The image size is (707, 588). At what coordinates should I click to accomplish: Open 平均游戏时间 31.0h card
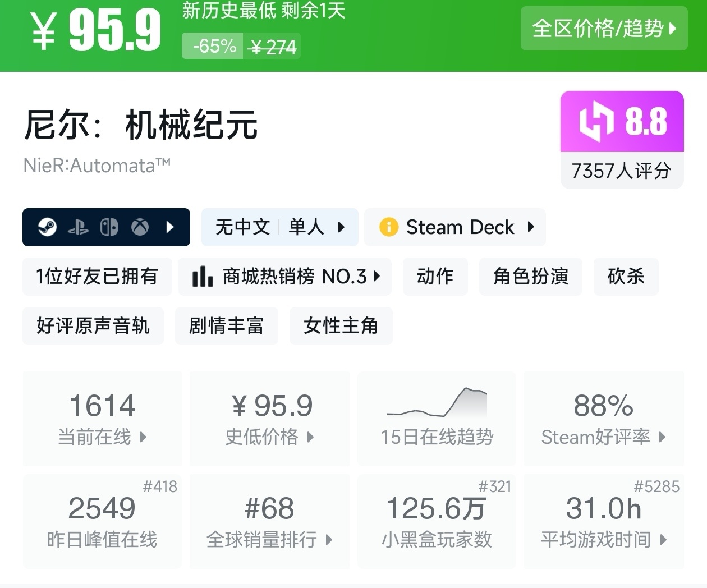coord(604,521)
